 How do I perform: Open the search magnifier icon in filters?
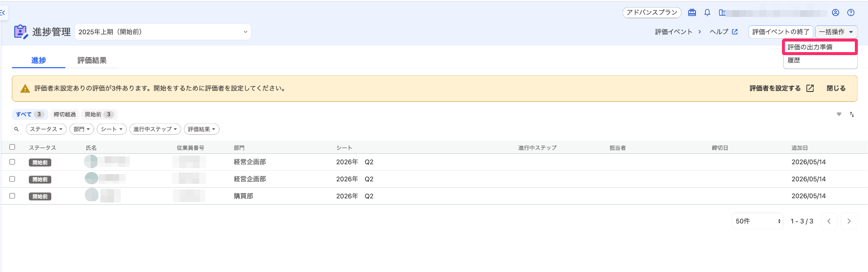coord(17,129)
